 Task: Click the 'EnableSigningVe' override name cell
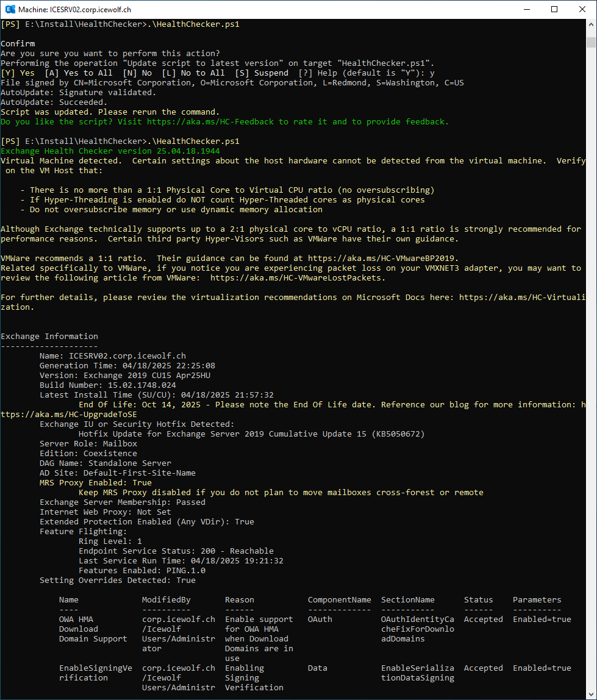tap(96, 668)
